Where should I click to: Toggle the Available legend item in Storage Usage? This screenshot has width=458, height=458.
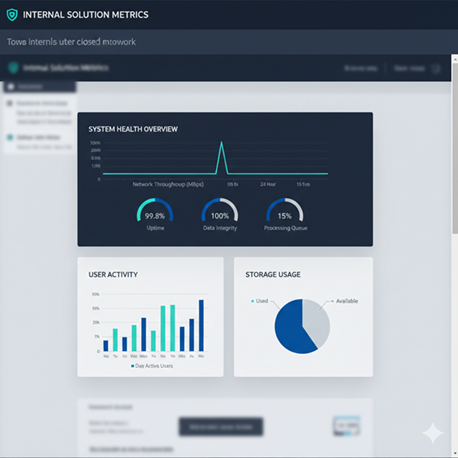click(344, 301)
